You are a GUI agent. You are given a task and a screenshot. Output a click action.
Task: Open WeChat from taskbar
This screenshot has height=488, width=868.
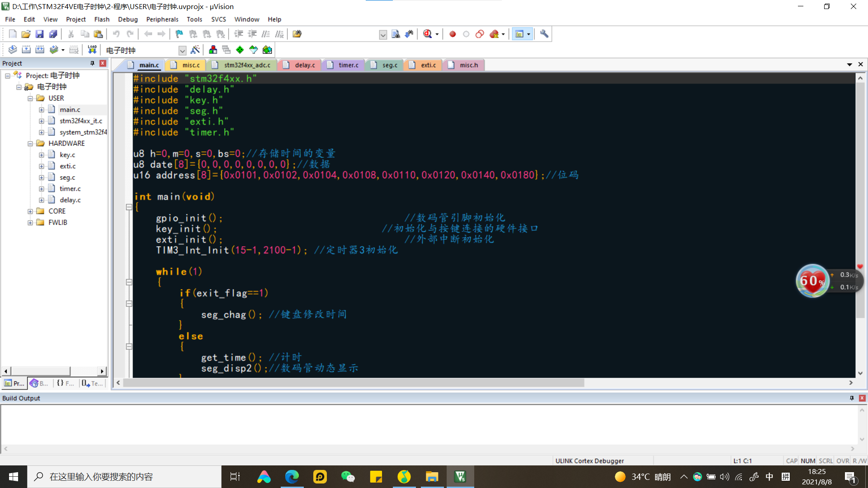click(348, 477)
